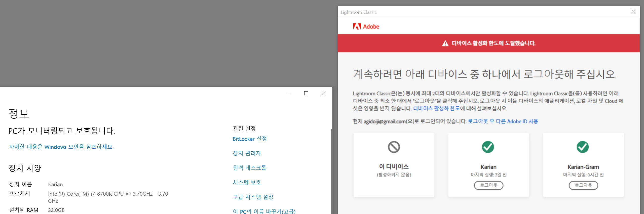Screen dimensions: 644x214
Task: Open 고급 시스템 설정 link
Action: pyautogui.click(x=253, y=197)
